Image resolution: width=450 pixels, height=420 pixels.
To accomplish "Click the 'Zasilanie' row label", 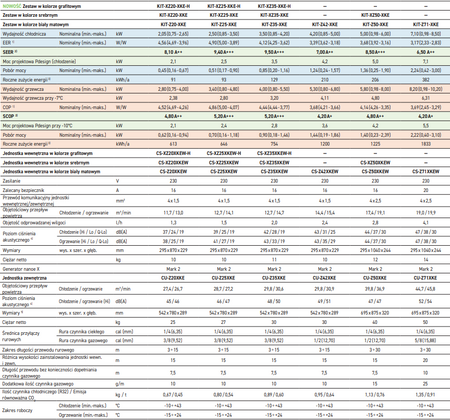I will pos(11,181).
